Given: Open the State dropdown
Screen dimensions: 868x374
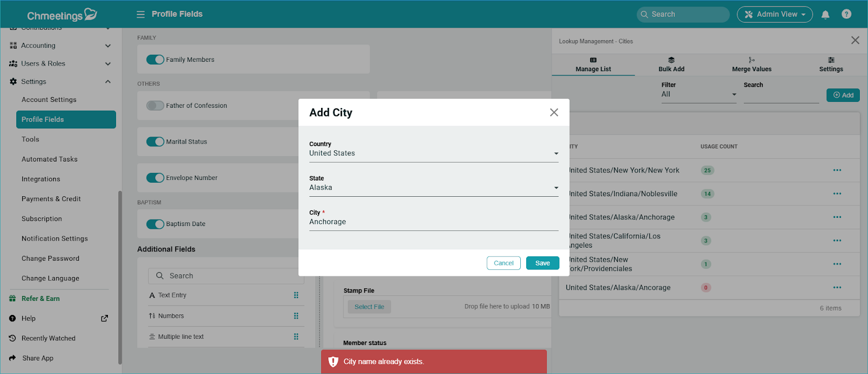Looking at the screenshot, I should point(433,188).
